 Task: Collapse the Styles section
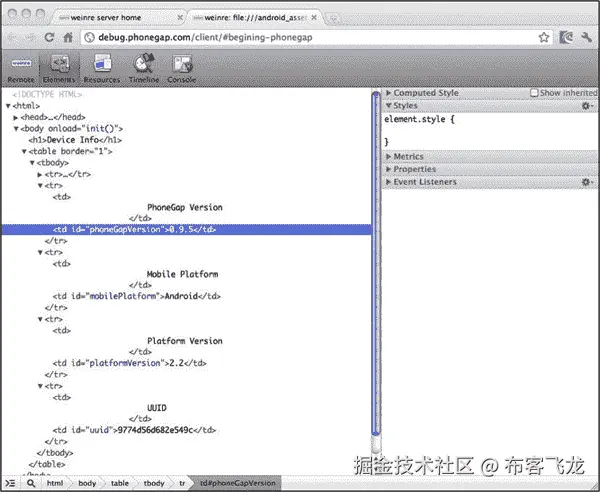point(388,106)
